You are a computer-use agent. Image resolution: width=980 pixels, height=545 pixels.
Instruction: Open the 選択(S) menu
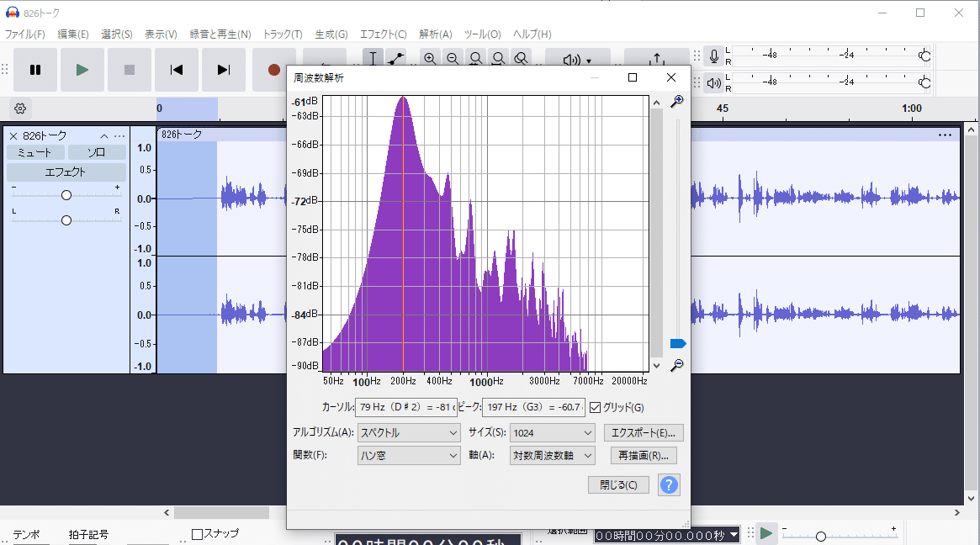[117, 34]
